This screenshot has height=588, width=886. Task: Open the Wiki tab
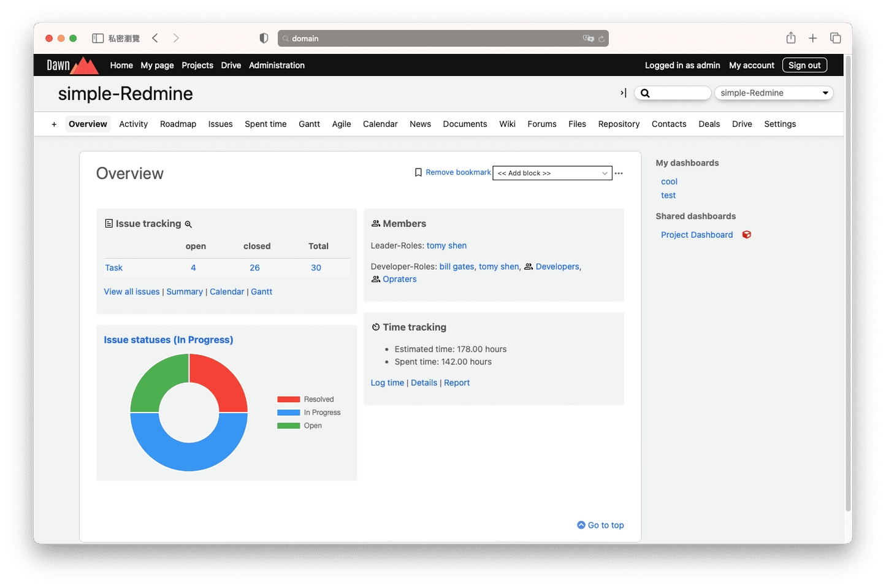click(507, 124)
